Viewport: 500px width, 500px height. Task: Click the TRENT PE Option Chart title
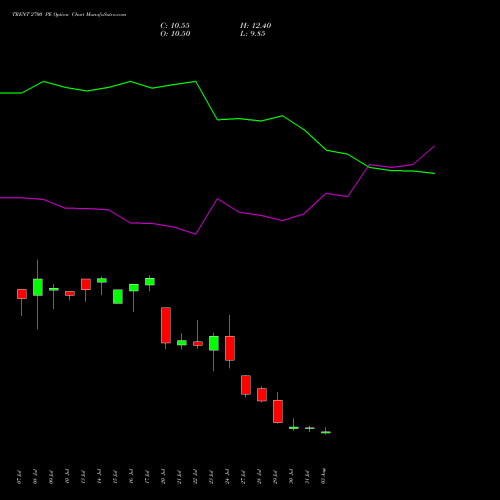[69, 15]
